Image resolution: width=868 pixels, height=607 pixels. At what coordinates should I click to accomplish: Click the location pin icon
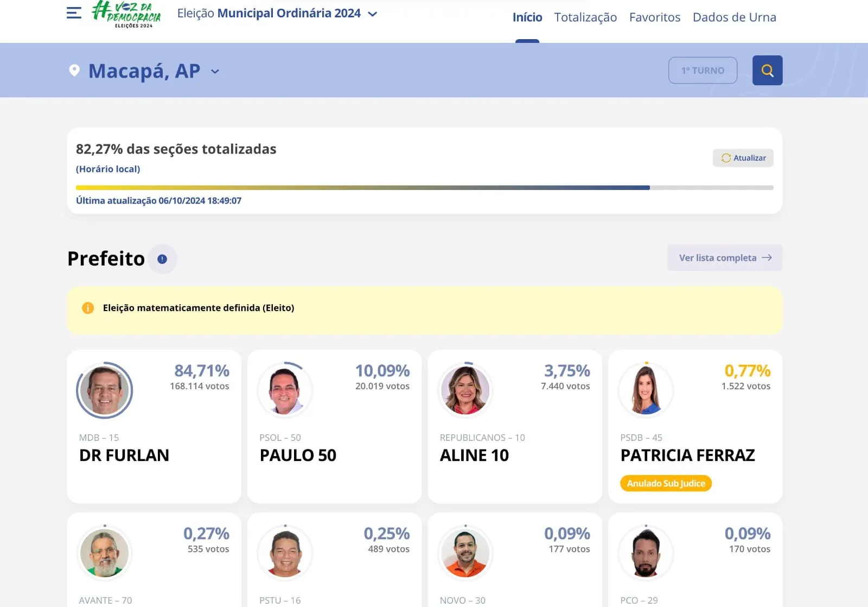point(74,71)
